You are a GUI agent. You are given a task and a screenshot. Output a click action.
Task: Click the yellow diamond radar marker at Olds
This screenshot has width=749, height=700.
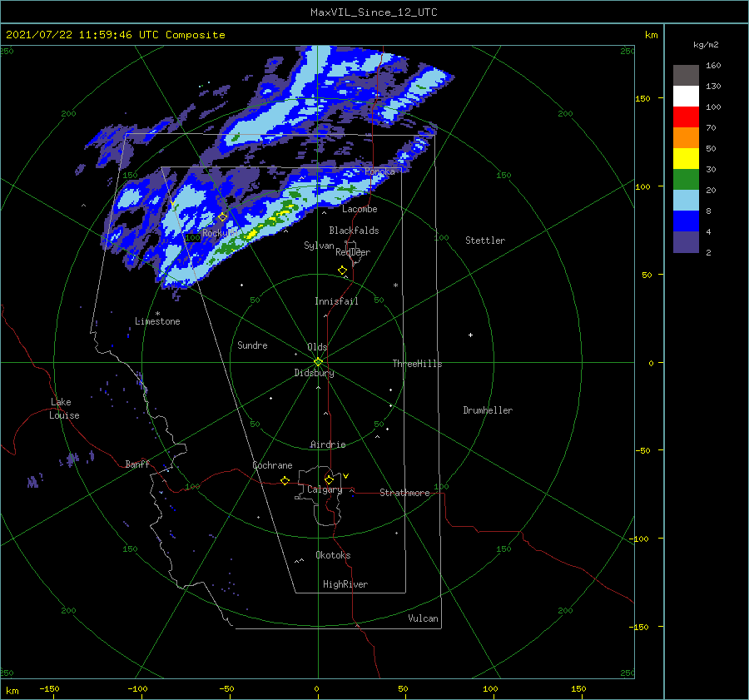tap(318, 362)
